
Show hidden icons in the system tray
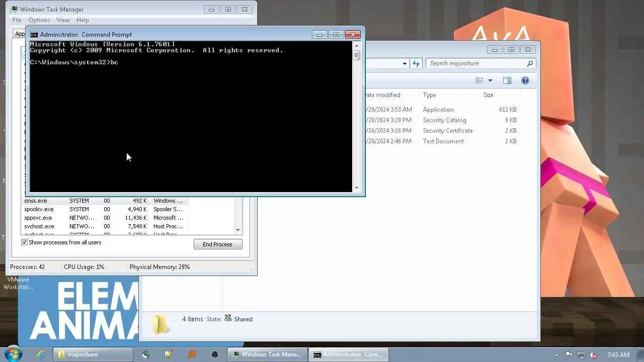(x=556, y=355)
